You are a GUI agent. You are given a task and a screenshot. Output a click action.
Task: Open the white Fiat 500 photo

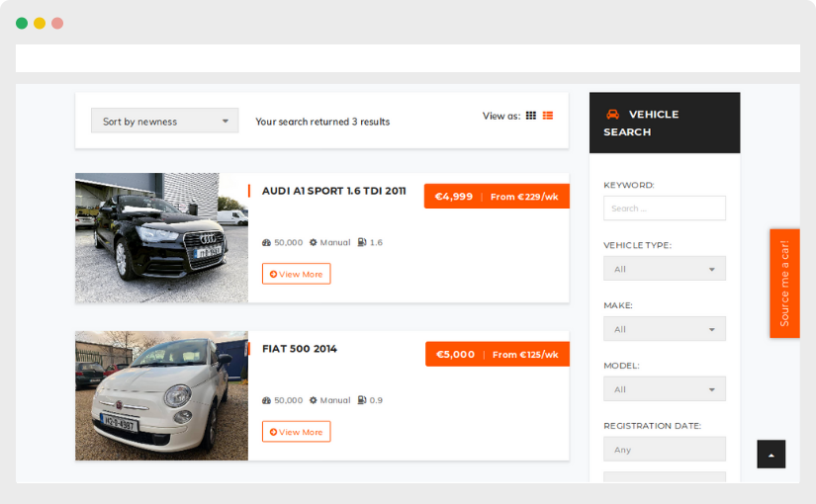click(x=161, y=396)
